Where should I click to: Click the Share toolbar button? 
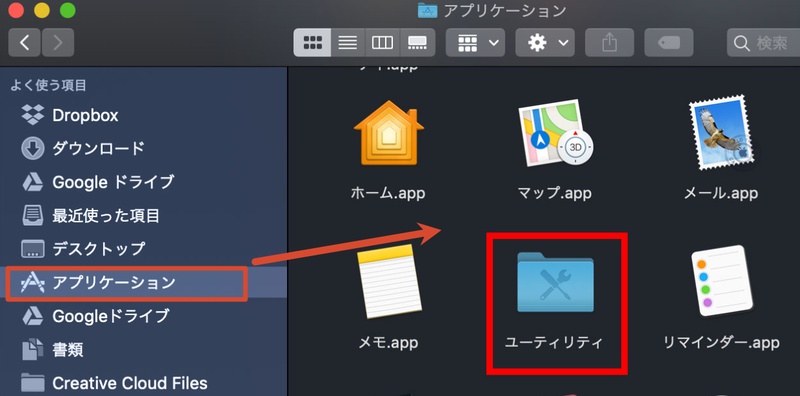609,42
